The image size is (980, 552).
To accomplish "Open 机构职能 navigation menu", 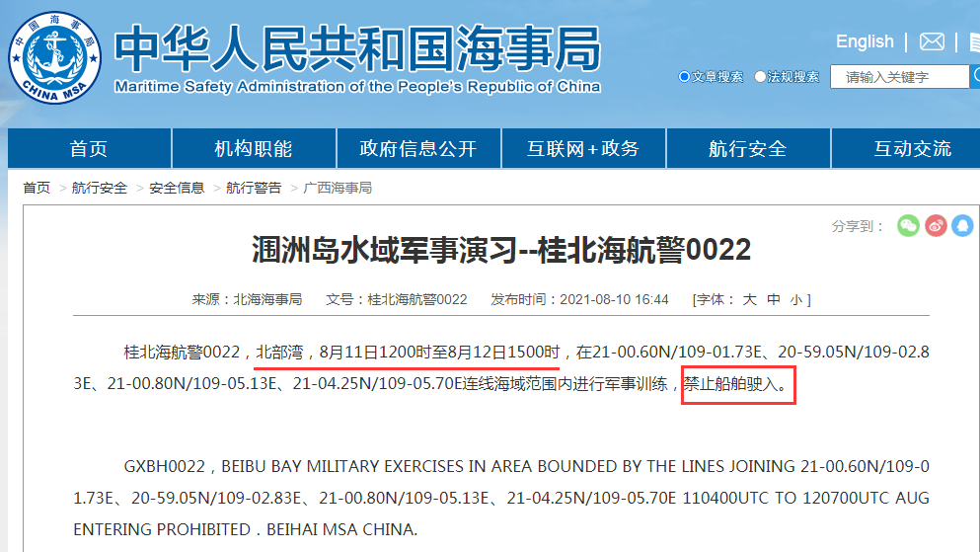I will click(254, 148).
